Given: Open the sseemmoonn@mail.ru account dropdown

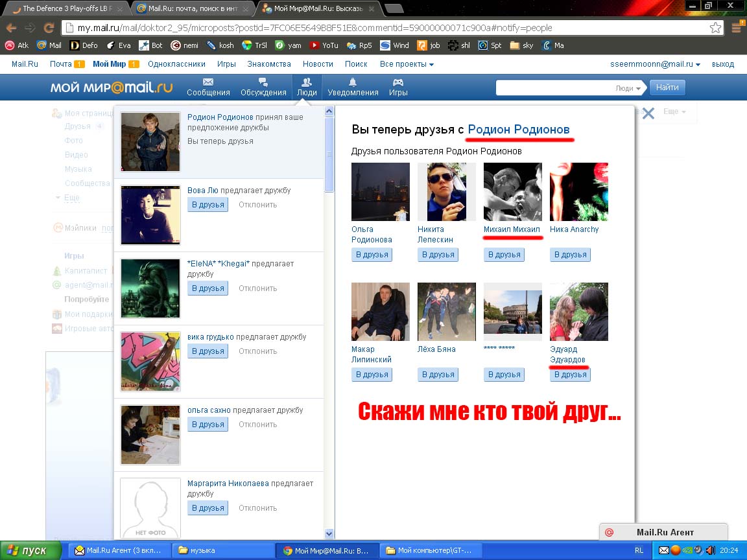Looking at the screenshot, I should click(x=655, y=64).
